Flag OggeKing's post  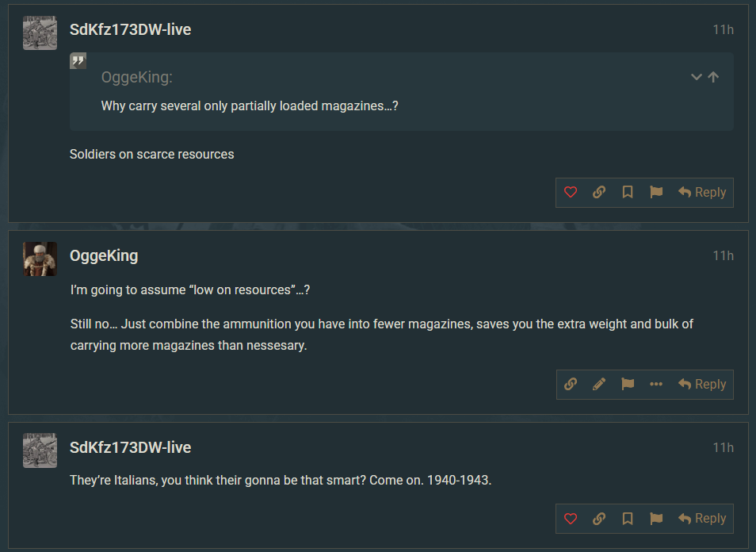(x=628, y=384)
